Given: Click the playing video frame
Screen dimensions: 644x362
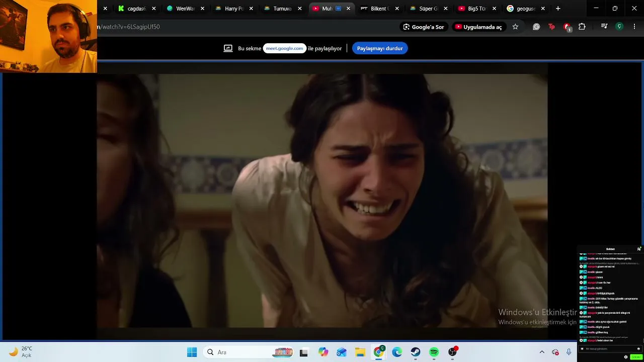Looking at the screenshot, I should click(322, 201).
